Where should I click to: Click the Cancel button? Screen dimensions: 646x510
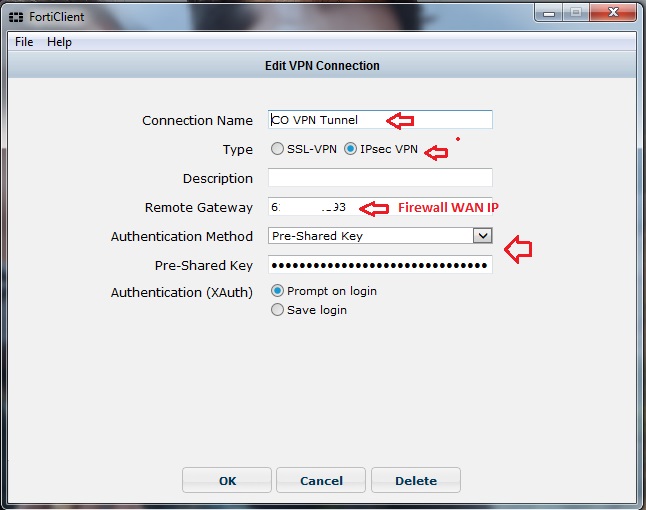pos(321,480)
